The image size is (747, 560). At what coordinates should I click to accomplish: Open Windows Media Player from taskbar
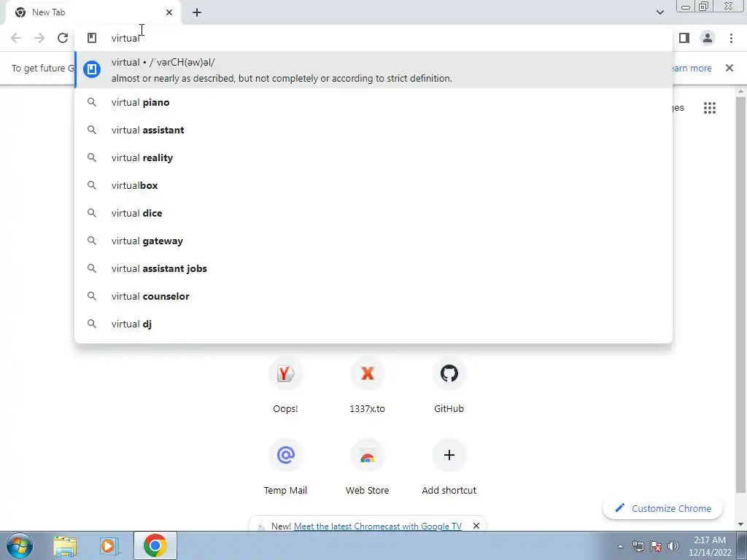109,545
